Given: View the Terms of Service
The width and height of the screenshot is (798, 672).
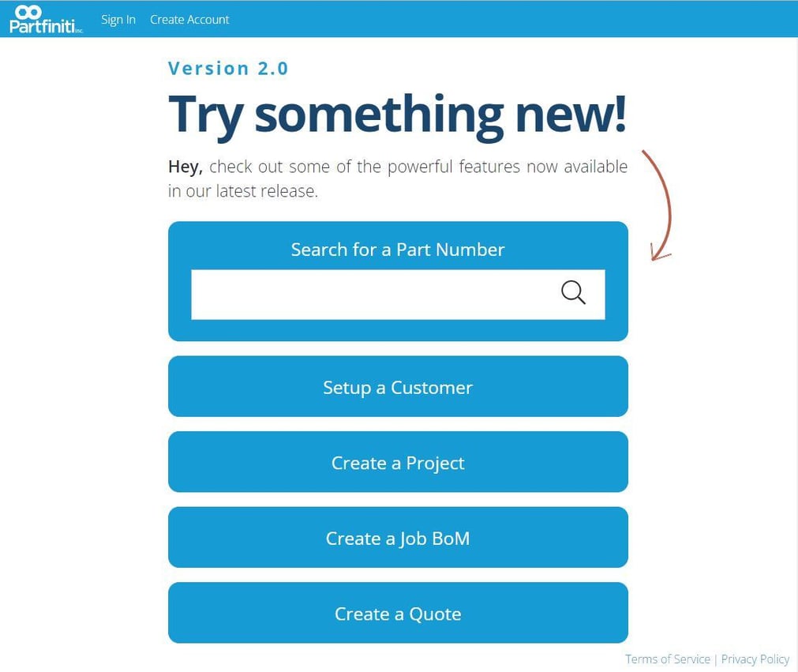Looking at the screenshot, I should (x=667, y=659).
